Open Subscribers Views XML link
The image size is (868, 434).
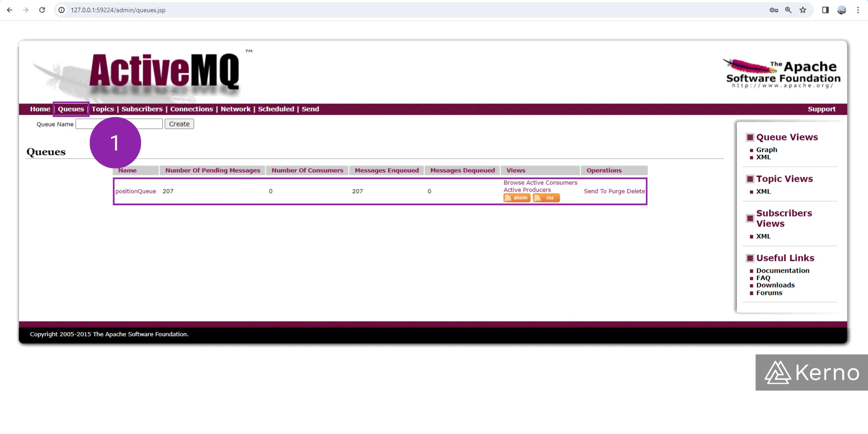(x=763, y=236)
